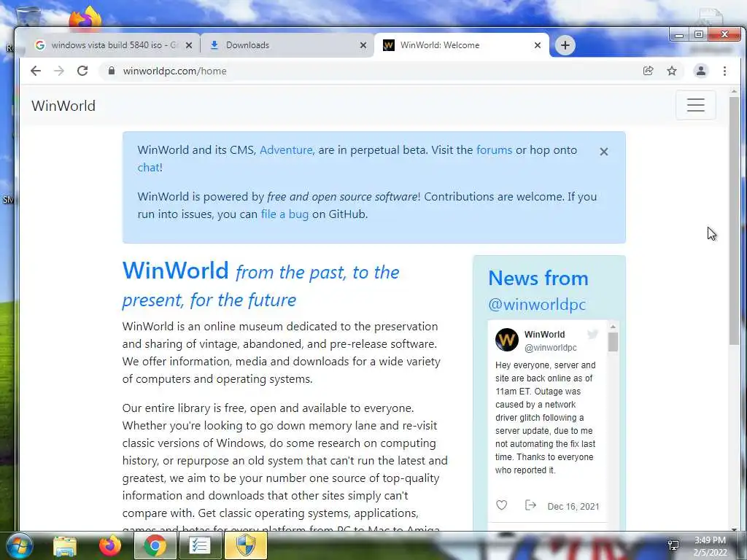
Task: Click the file a bug link
Action: pyautogui.click(x=285, y=214)
